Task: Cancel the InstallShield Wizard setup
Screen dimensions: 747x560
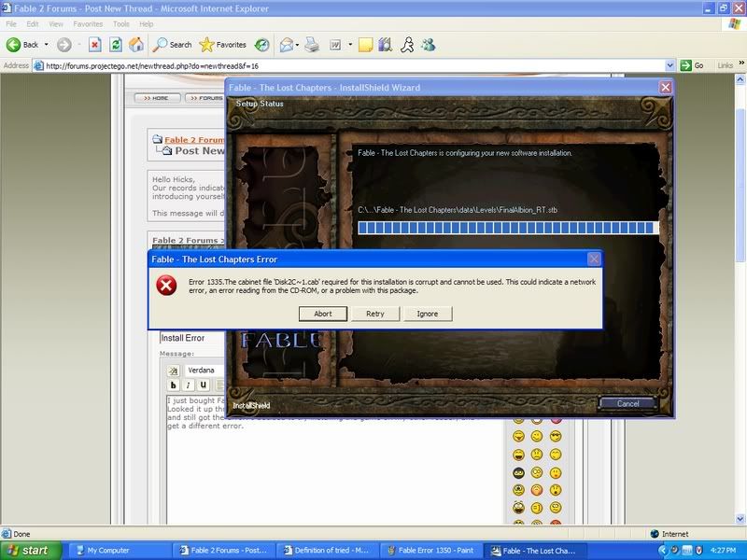Action: (627, 403)
